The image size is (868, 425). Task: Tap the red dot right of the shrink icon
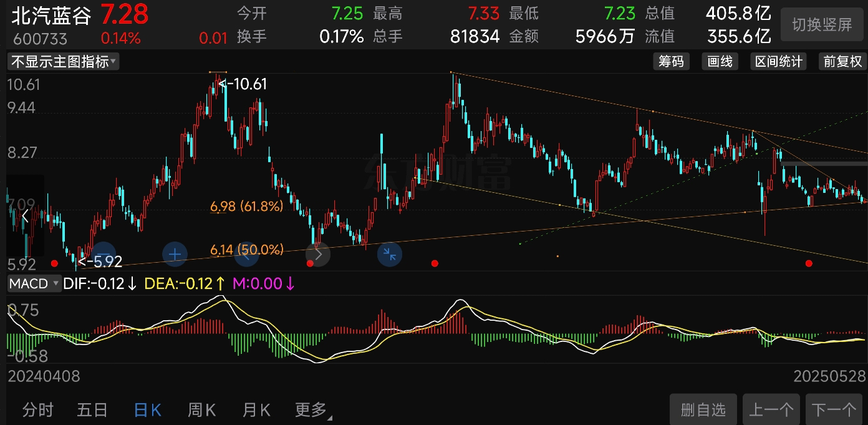click(x=435, y=263)
